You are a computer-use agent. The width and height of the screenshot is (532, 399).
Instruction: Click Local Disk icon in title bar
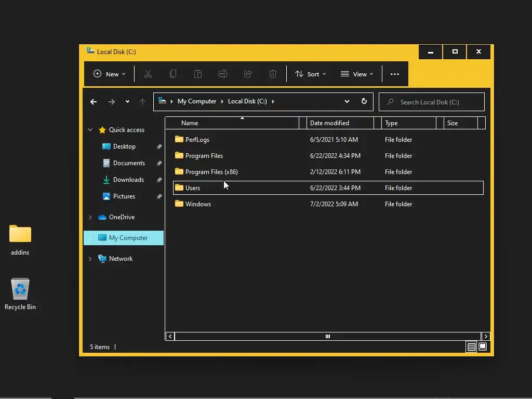90,51
